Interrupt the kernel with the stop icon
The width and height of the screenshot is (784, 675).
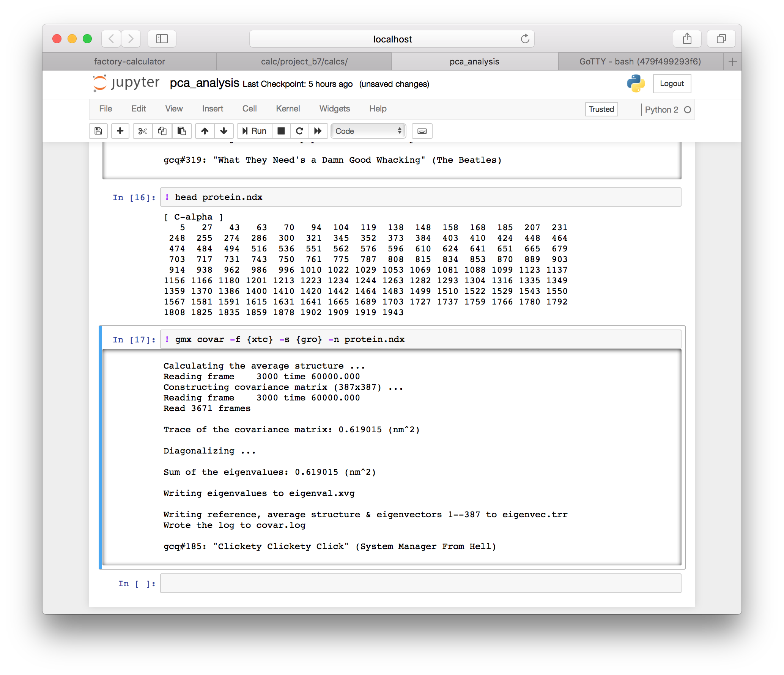point(281,131)
